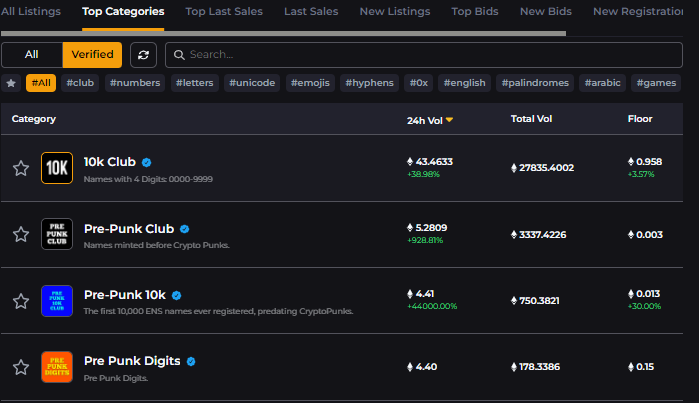Filter by #english tag
699x403 pixels.
tap(465, 83)
